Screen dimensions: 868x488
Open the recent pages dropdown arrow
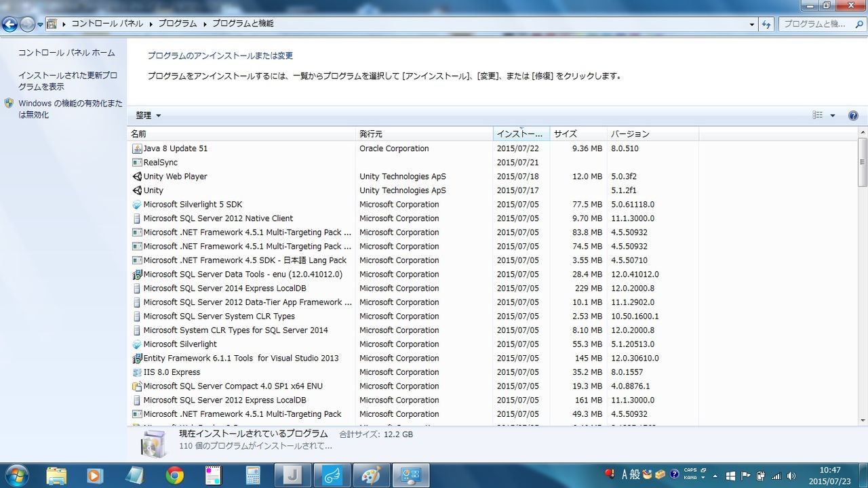tap(40, 24)
